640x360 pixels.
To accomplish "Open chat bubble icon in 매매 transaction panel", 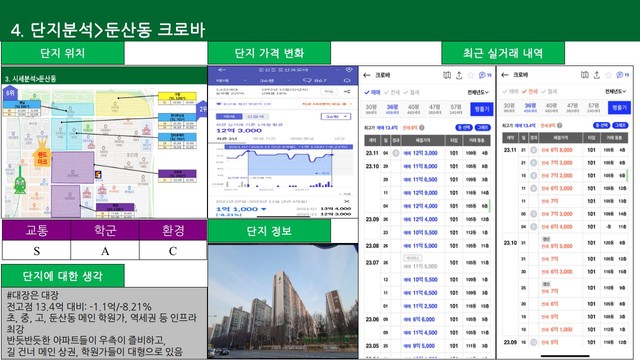I will tap(482, 75).
